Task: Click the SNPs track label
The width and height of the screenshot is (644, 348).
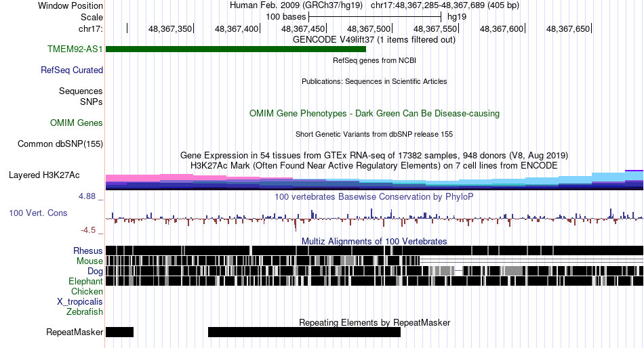Action: 92,102
